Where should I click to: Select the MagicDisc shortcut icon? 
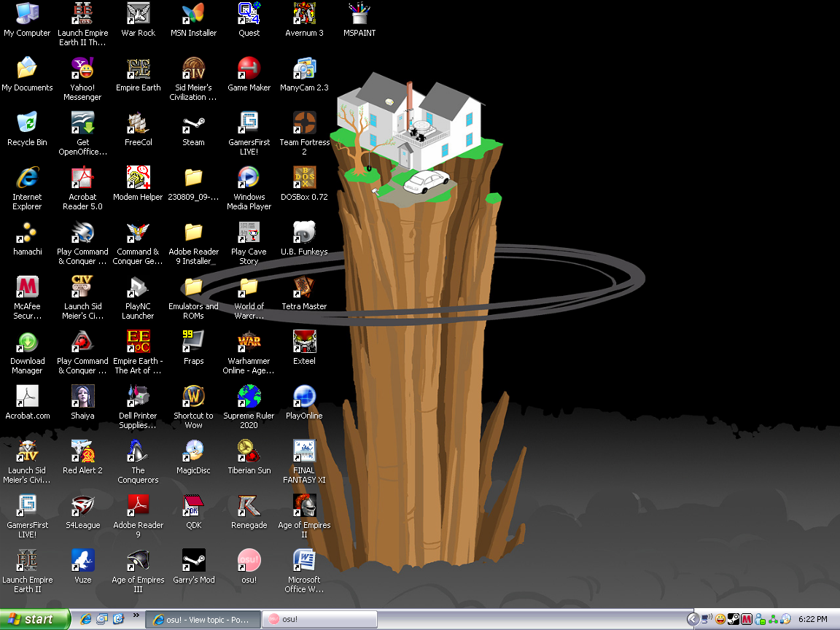click(193, 457)
